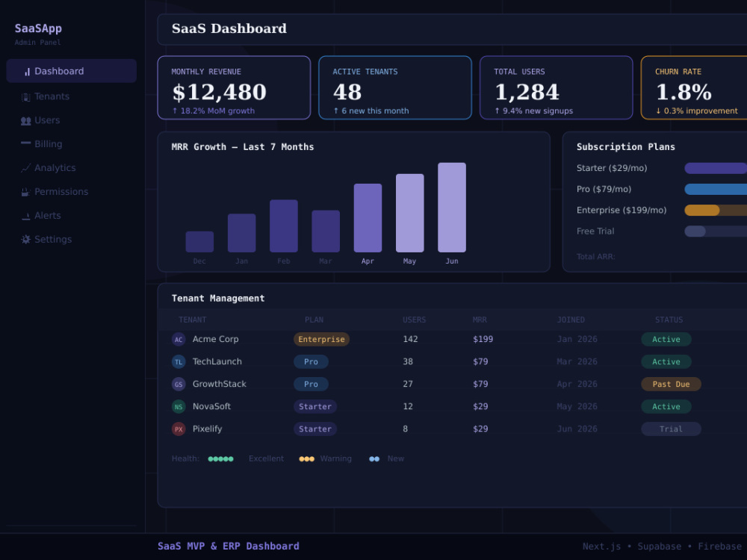Click the Active status for TechLaunch
This screenshot has width=747, height=560.
666,362
